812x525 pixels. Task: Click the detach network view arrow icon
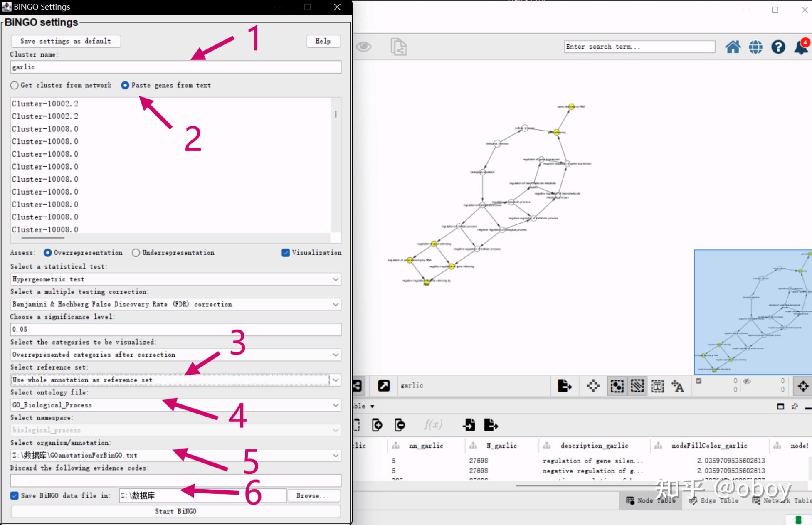(x=384, y=386)
